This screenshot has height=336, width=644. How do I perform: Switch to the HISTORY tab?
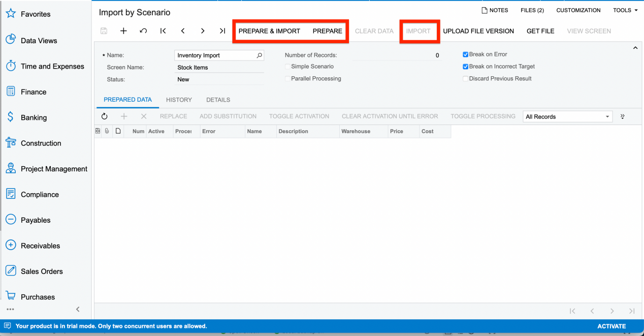[178, 100]
